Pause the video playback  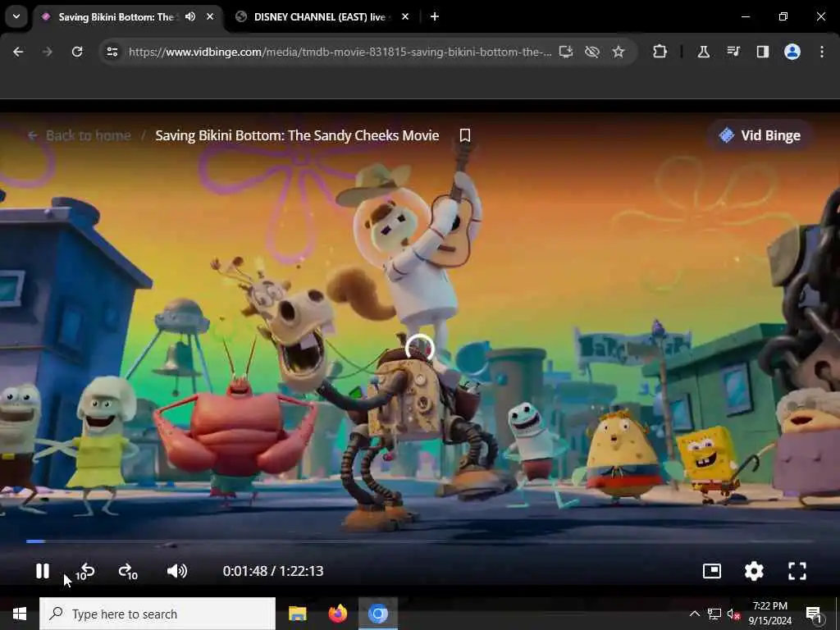(x=43, y=571)
